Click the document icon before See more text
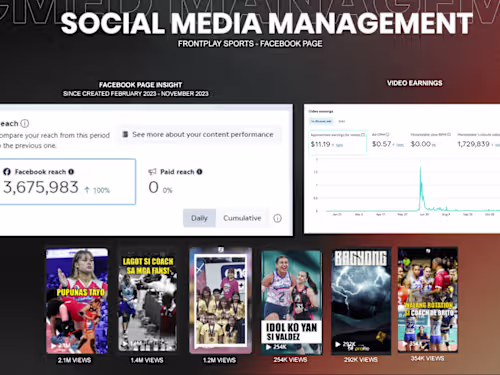The image size is (500, 375). [x=125, y=134]
